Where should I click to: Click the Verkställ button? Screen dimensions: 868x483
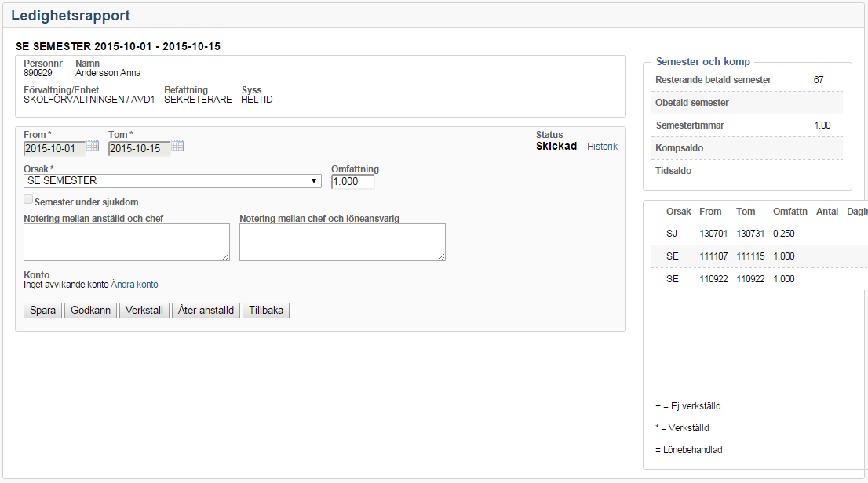pyautogui.click(x=144, y=310)
